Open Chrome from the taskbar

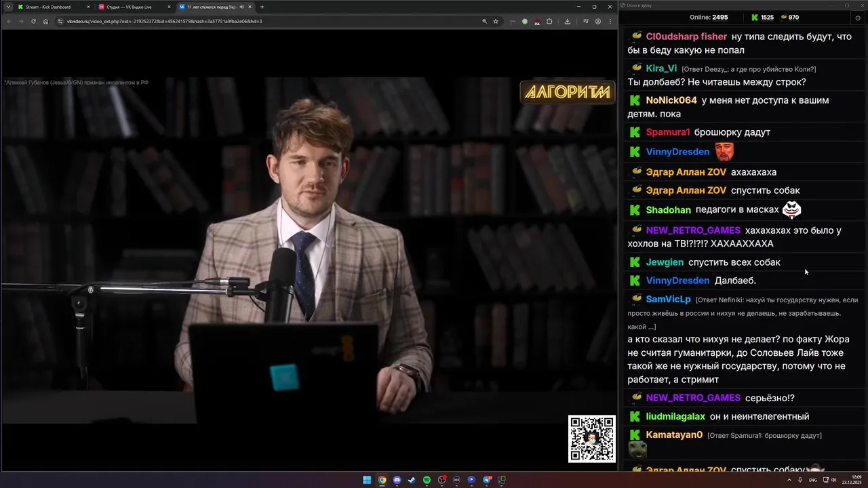(x=382, y=480)
